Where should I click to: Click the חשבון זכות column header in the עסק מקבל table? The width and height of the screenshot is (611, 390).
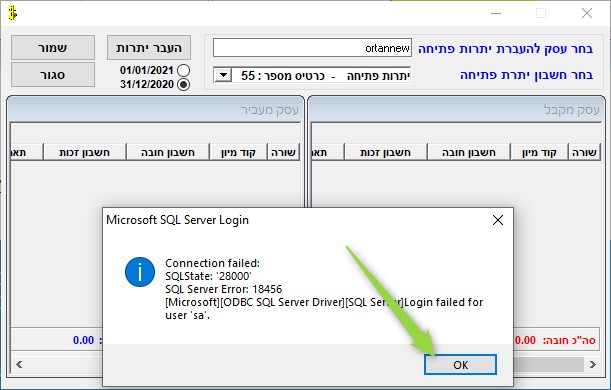385,152
